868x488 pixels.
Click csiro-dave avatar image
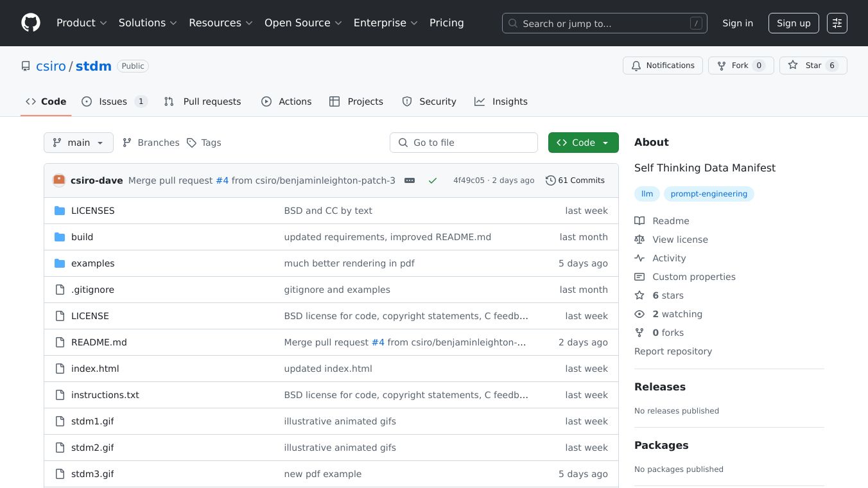coord(59,180)
